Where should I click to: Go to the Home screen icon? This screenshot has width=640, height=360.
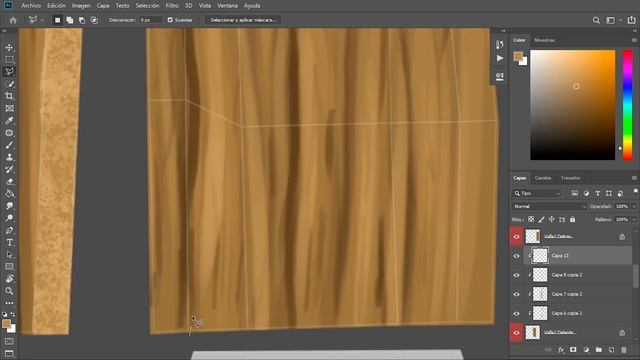click(x=13, y=20)
